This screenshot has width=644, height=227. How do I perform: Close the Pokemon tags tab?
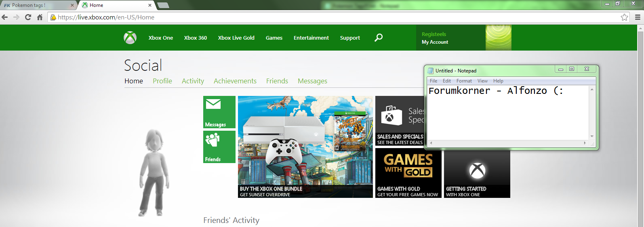[72, 5]
